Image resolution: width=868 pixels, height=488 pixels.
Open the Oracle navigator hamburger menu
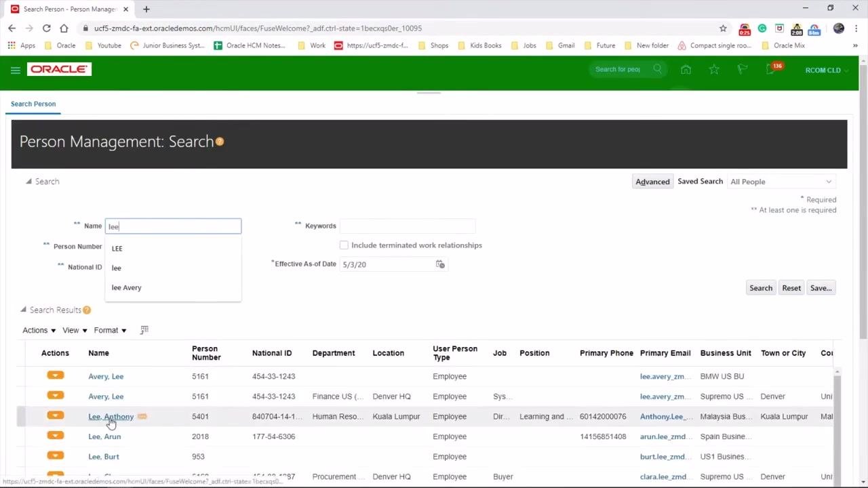pos(15,70)
